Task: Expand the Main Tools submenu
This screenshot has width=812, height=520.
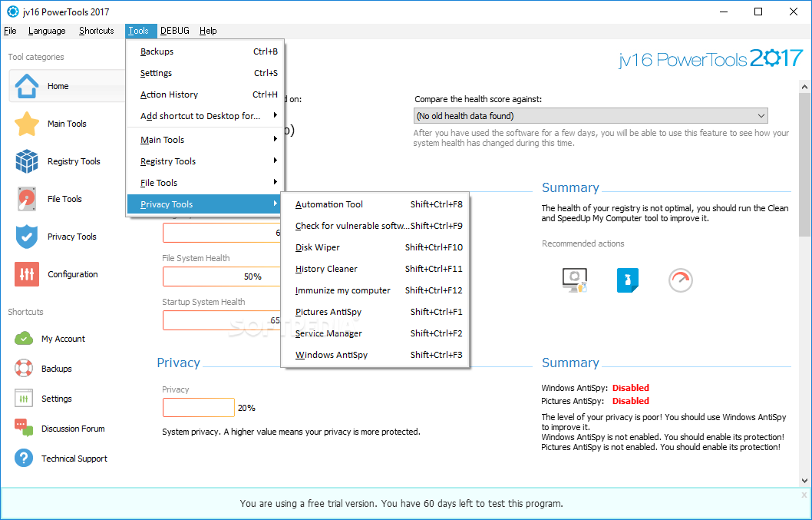Action: click(x=206, y=140)
